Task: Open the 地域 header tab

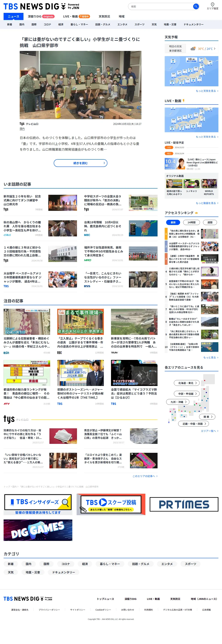Action: point(122,16)
